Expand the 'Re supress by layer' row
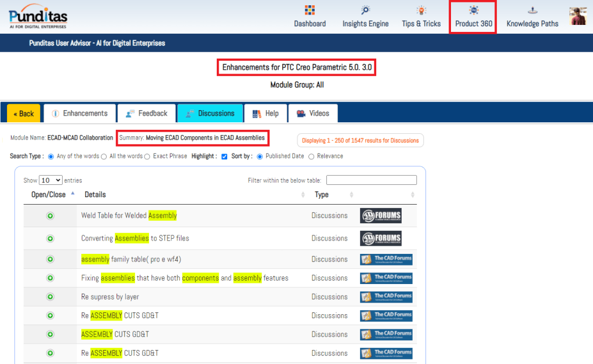This screenshot has width=593, height=364. pos(50,297)
